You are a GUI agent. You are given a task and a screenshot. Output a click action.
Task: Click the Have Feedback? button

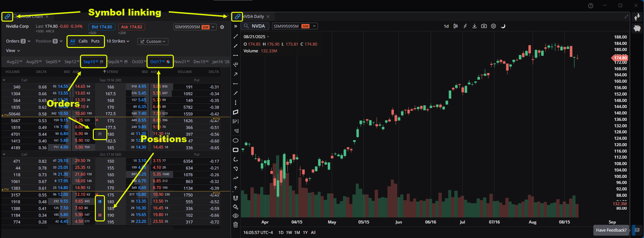611,230
